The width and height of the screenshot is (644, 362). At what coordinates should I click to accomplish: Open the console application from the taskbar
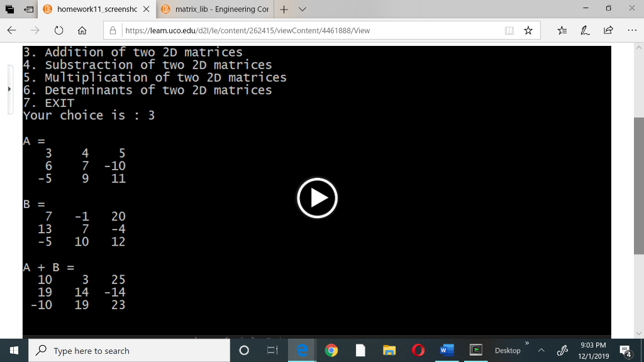(476, 350)
